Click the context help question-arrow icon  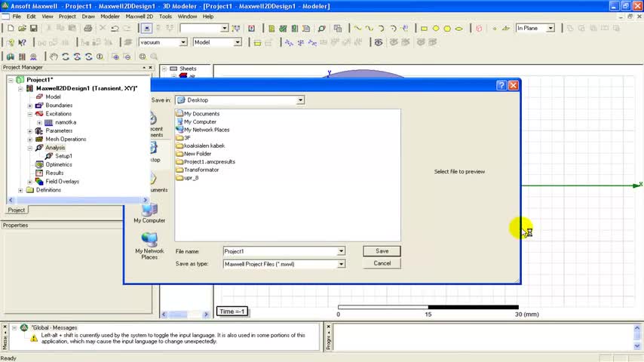22,42
